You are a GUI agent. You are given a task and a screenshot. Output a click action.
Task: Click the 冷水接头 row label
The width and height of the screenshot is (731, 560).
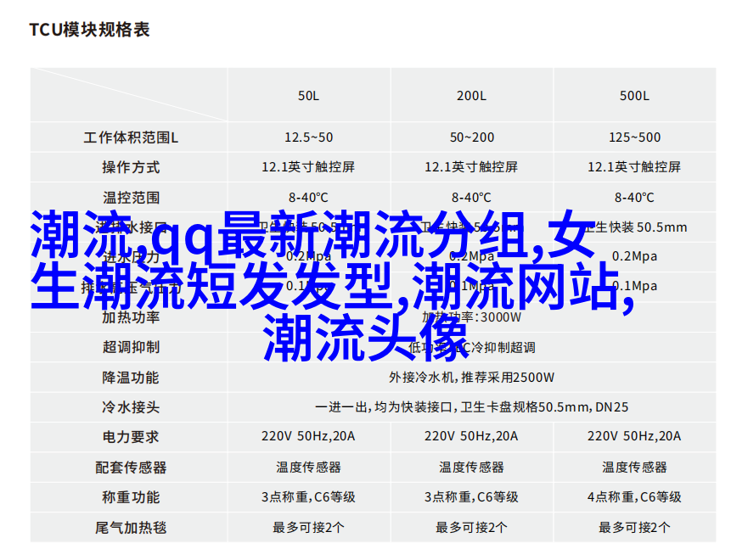click(131, 407)
